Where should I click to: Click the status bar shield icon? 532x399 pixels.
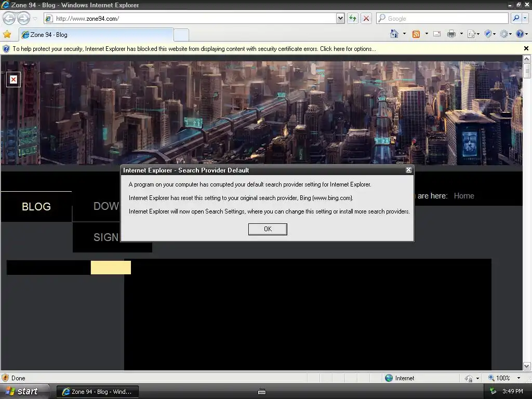pos(5,378)
